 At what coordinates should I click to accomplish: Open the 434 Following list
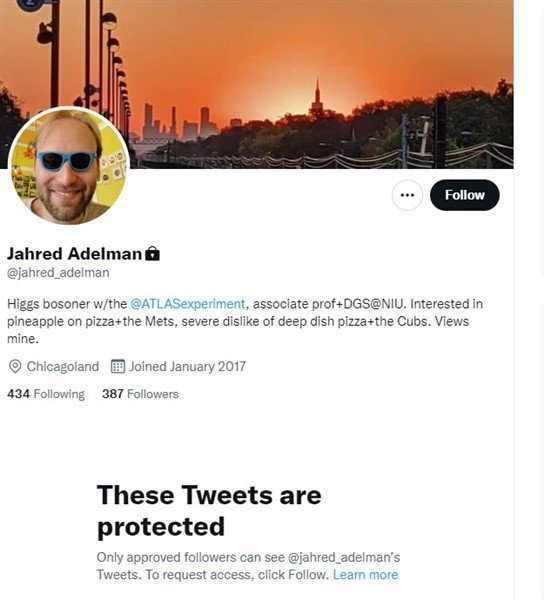point(46,394)
